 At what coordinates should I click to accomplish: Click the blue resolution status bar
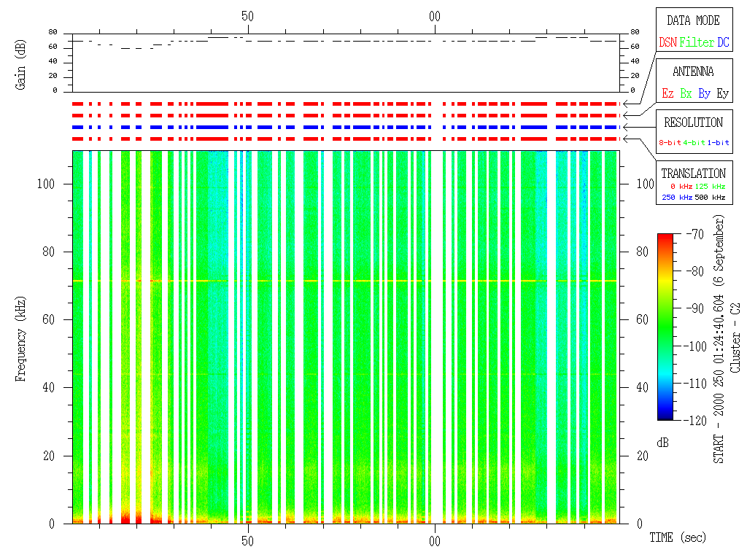tap(343, 127)
